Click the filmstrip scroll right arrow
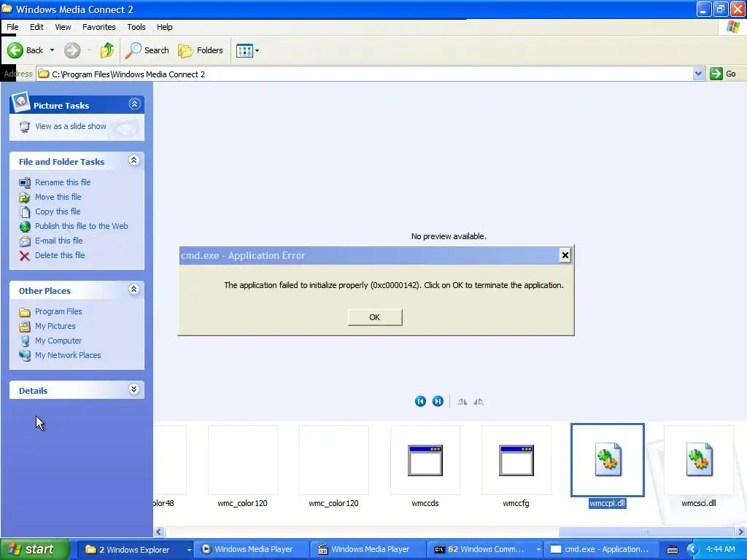 click(x=740, y=532)
